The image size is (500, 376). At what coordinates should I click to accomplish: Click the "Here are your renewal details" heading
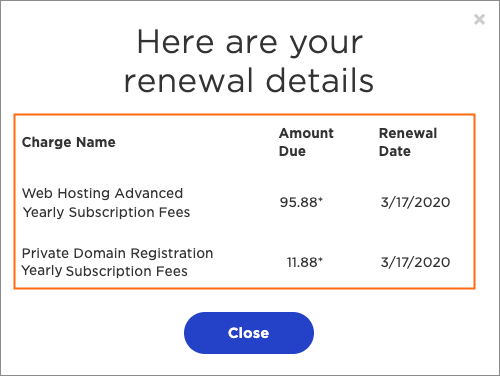[x=249, y=61]
